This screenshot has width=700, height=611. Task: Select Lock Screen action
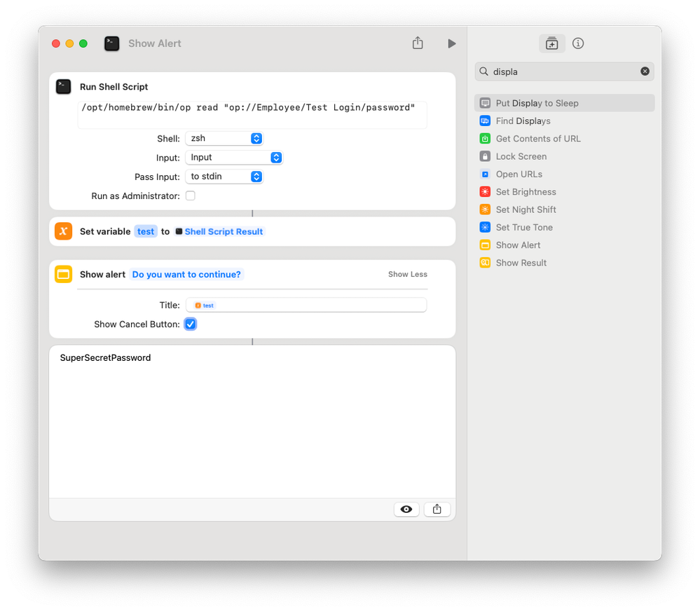click(564, 156)
